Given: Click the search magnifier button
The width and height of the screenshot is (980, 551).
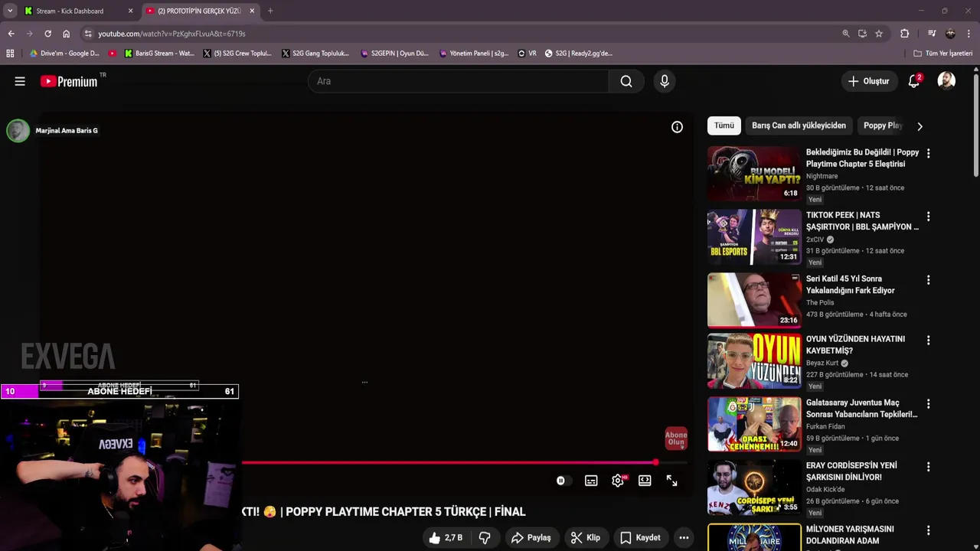Looking at the screenshot, I should (626, 81).
